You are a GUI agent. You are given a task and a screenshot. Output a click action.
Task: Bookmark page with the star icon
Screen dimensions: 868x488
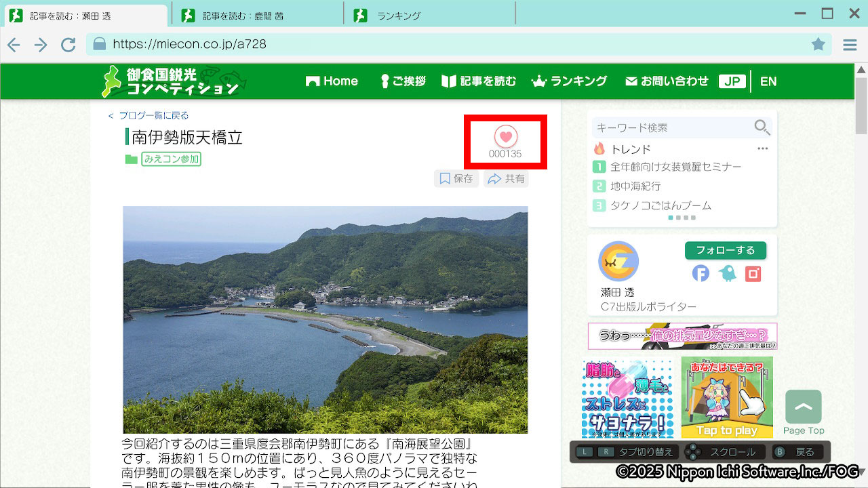coord(818,45)
